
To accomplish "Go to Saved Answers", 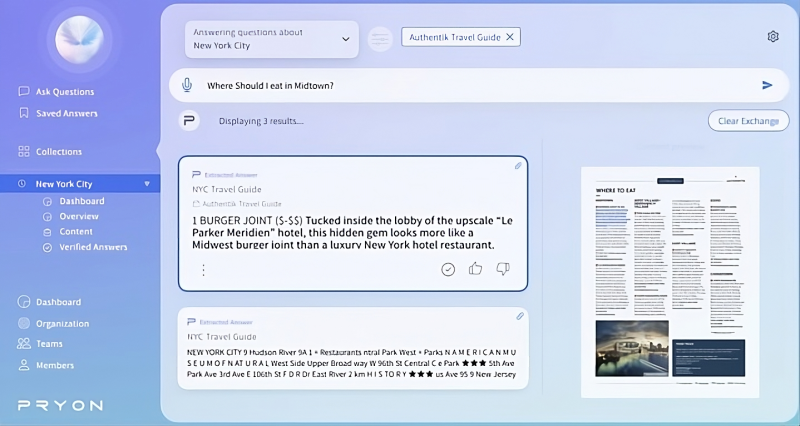I will click(66, 113).
